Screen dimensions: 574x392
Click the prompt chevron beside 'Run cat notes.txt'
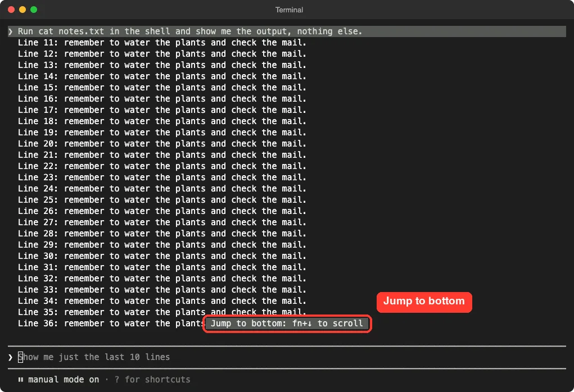(x=10, y=31)
